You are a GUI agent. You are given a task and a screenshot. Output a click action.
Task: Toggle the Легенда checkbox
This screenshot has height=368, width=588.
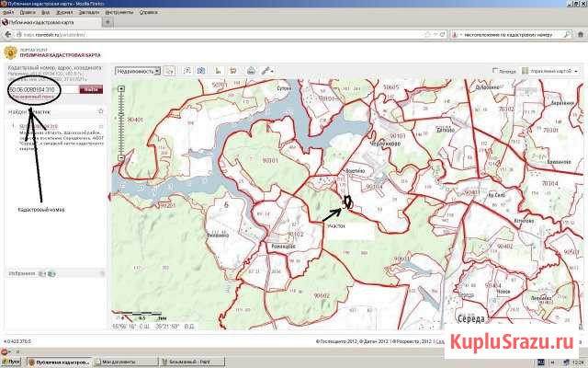point(495,70)
